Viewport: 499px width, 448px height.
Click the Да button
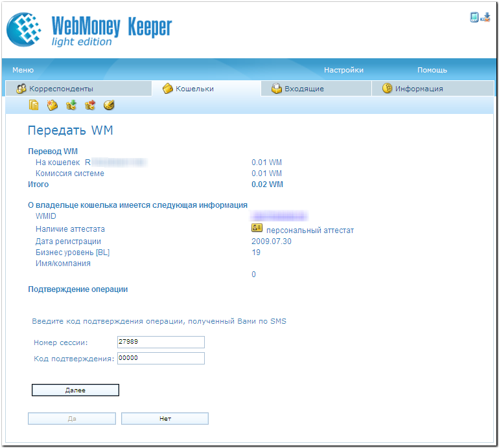pos(72,419)
